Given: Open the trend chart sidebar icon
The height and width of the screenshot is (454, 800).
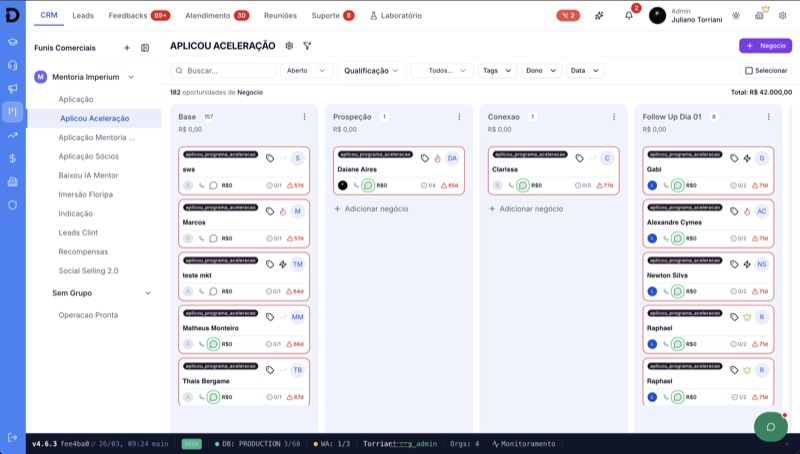Looking at the screenshot, I should point(12,135).
